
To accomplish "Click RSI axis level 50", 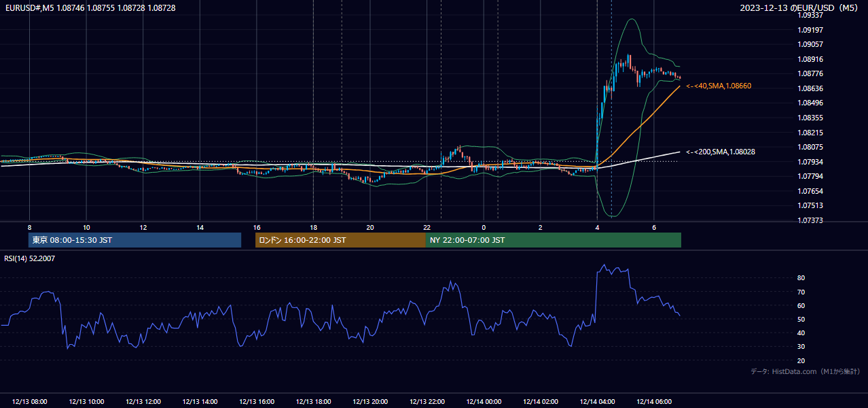I will pos(801,319).
